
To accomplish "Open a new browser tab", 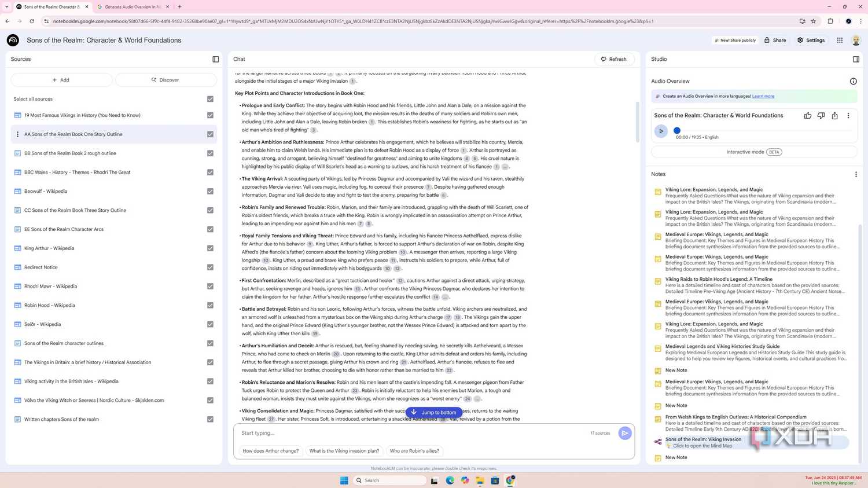I will tap(179, 7).
